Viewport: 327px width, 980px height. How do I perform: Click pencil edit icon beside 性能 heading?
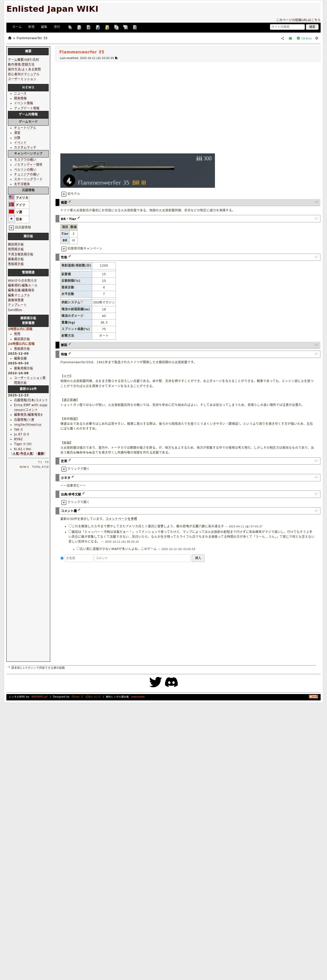[x=70, y=256]
